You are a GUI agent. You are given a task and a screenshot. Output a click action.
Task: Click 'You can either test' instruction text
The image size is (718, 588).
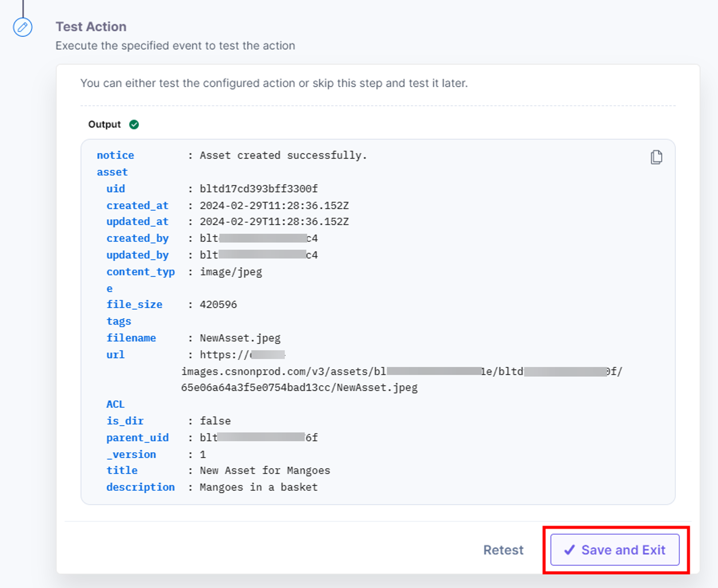274,83
